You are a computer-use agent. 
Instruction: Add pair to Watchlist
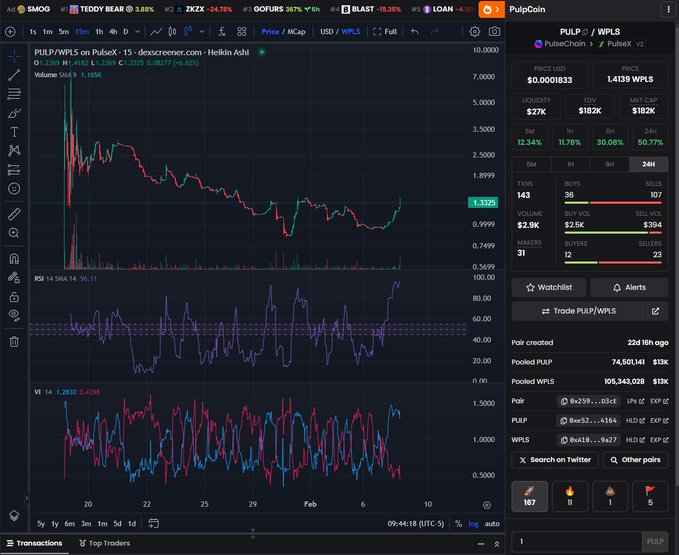549,287
